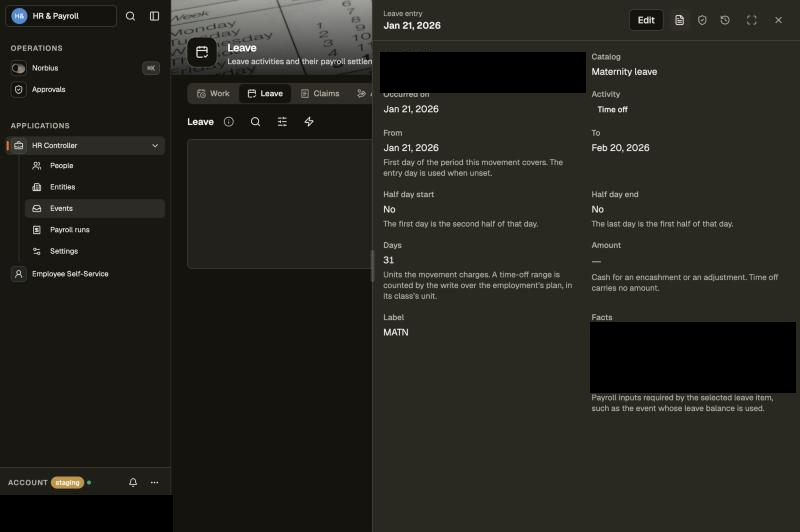Click the staging environment badge

tap(67, 482)
